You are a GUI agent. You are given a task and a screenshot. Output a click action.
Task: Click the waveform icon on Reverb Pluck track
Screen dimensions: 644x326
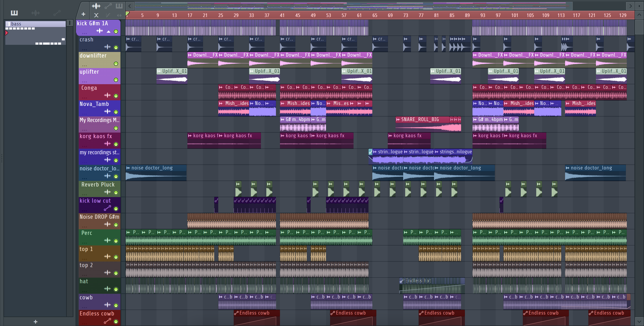[x=108, y=192]
